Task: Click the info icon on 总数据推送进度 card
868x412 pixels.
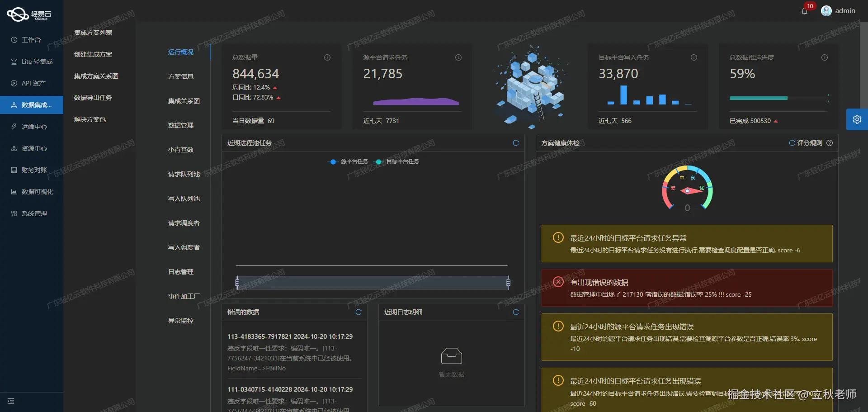Action: point(825,57)
